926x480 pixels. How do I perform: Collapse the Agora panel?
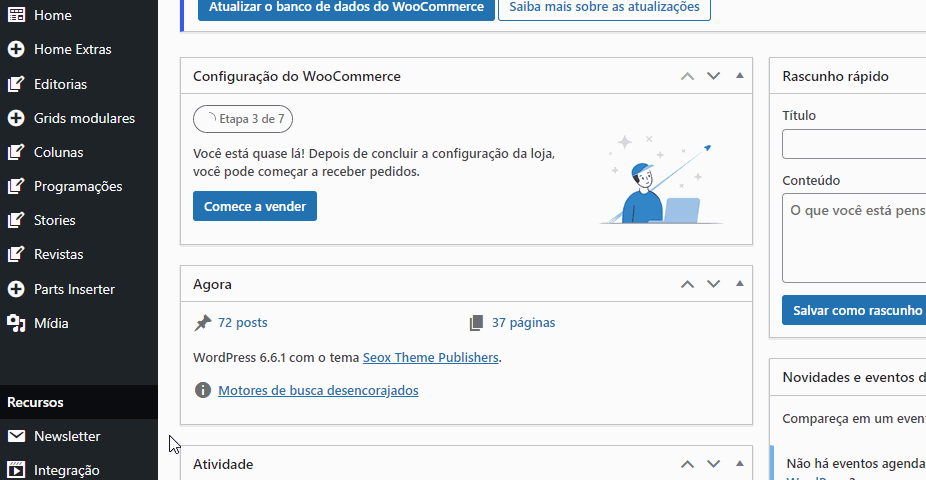(739, 283)
